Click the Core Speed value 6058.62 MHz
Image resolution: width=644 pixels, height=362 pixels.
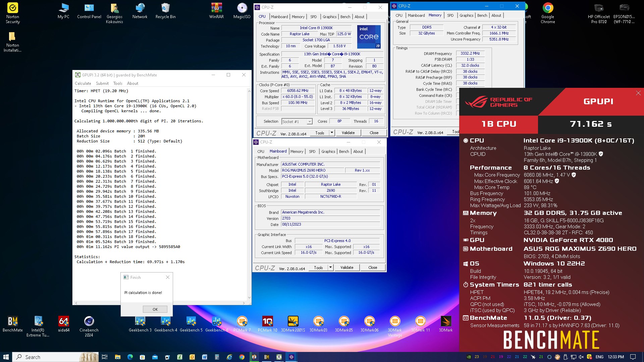click(x=298, y=91)
